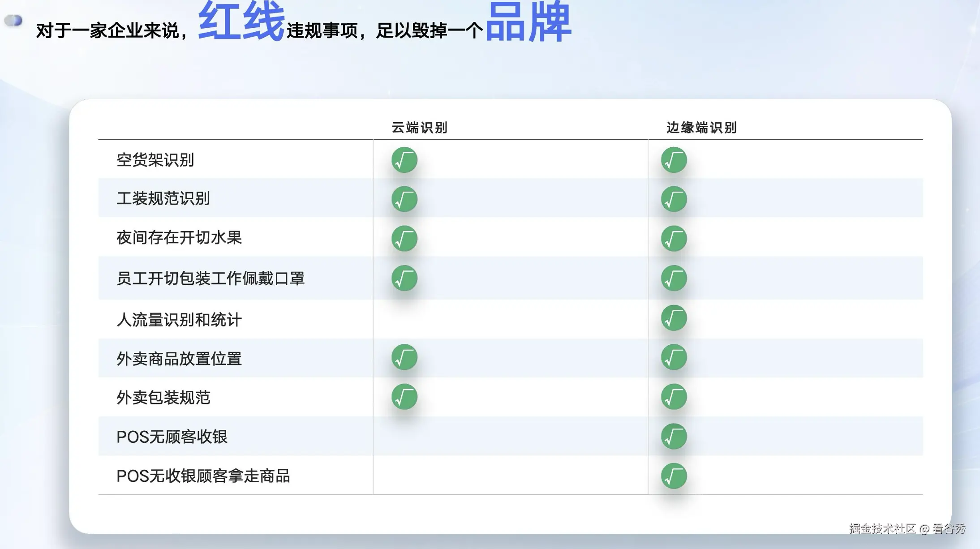Click the 边缘端识别 column header
Image resolution: width=980 pixels, height=549 pixels.
(x=701, y=128)
